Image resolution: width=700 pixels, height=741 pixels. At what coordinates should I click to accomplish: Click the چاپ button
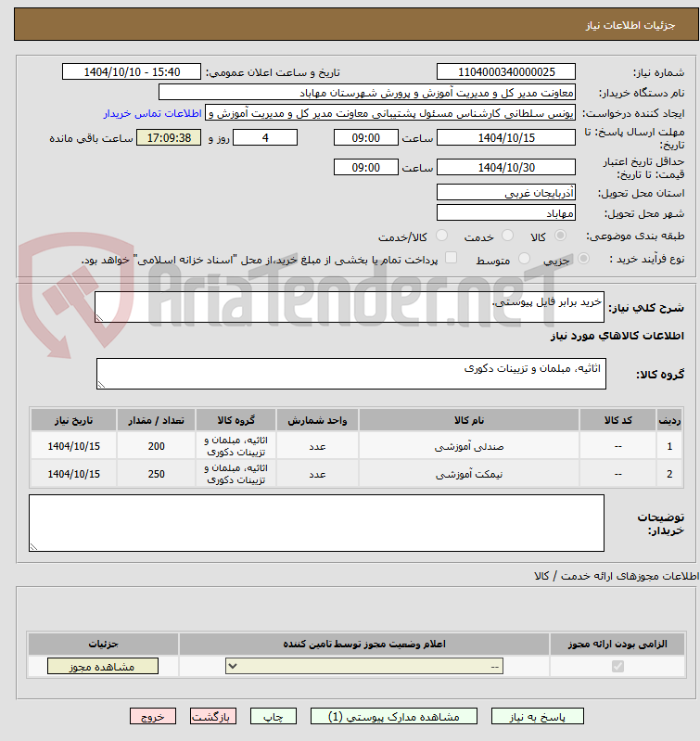pyautogui.click(x=273, y=717)
